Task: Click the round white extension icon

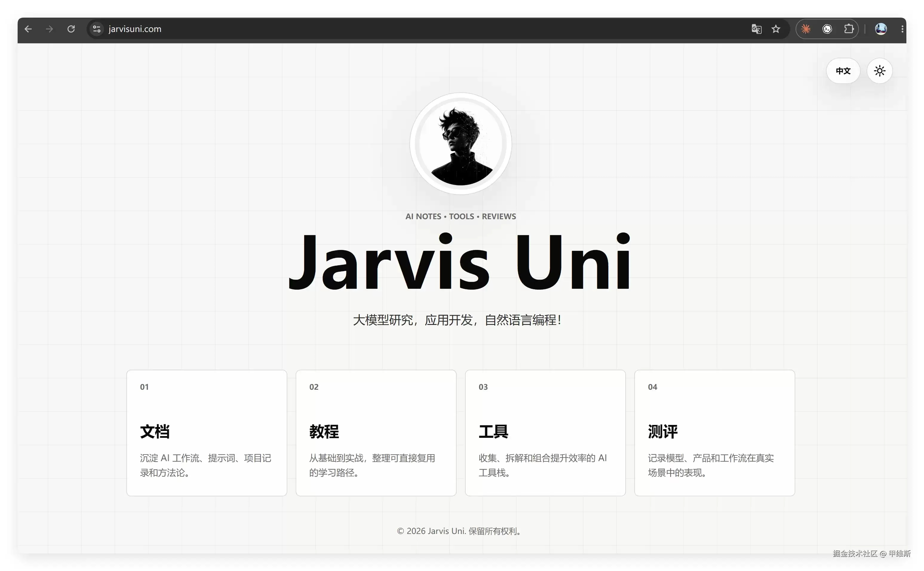Action: click(827, 29)
